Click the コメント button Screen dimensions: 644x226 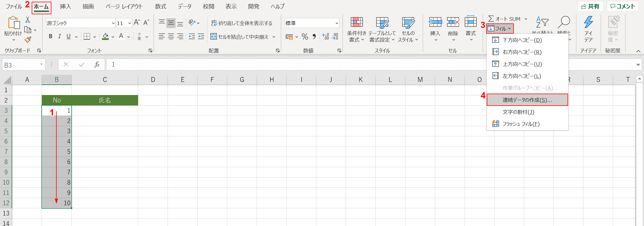[x=623, y=6]
